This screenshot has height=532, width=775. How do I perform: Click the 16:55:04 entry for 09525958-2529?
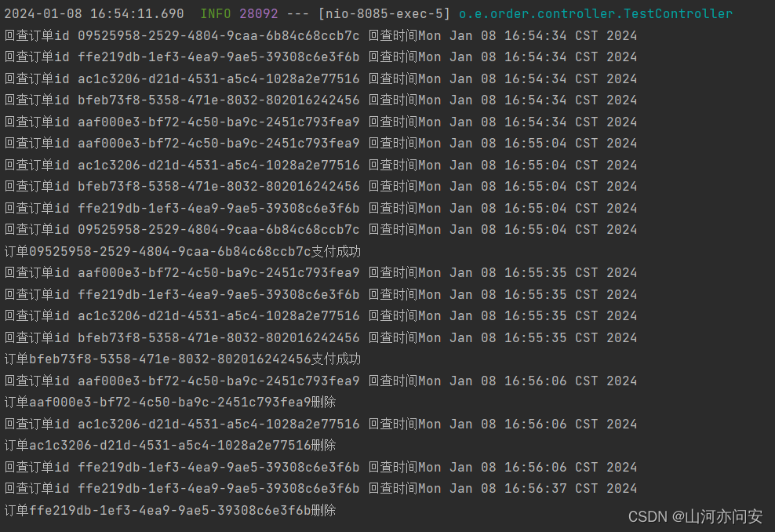pyautogui.click(x=320, y=229)
